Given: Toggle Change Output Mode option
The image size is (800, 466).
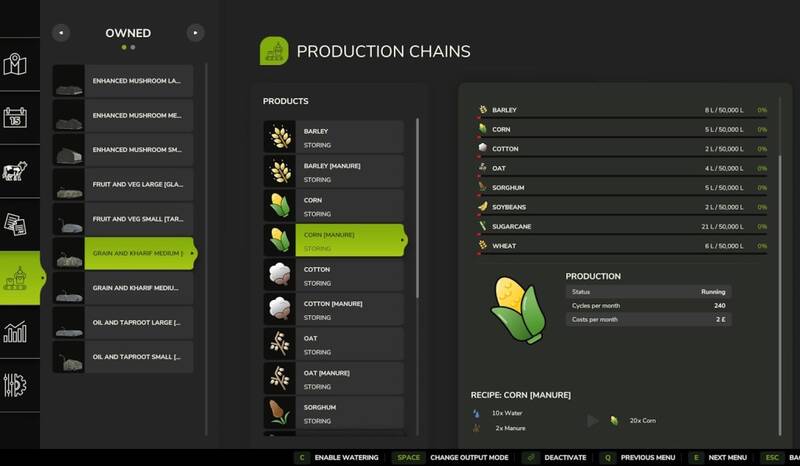Looking at the screenshot, I should [451, 457].
